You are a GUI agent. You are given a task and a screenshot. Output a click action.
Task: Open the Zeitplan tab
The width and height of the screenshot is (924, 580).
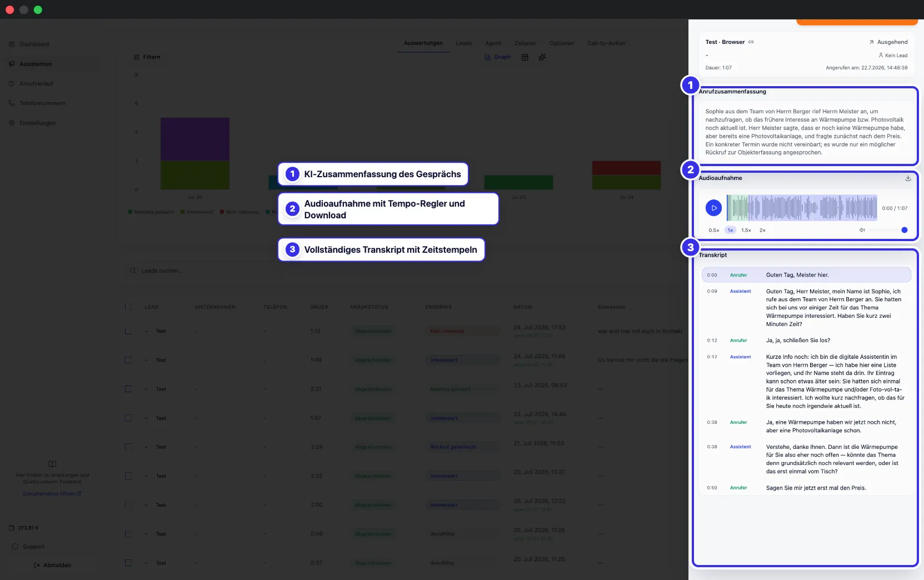(525, 43)
